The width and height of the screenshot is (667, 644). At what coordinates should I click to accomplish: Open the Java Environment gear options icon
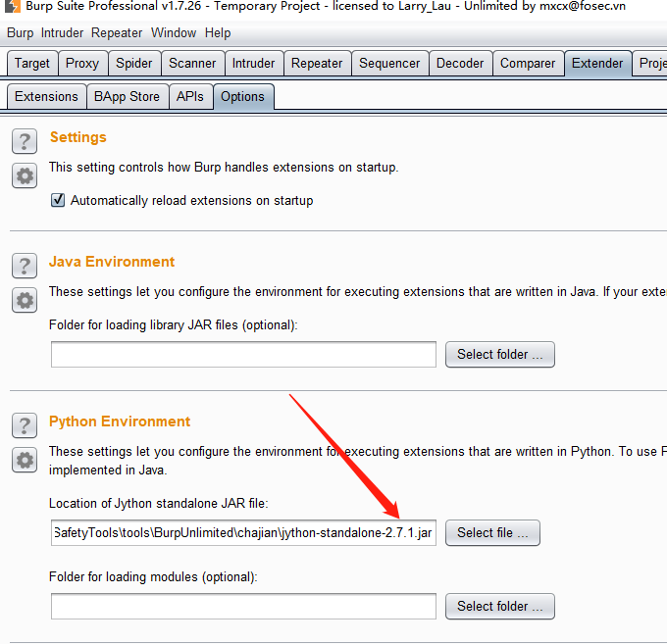click(x=25, y=300)
